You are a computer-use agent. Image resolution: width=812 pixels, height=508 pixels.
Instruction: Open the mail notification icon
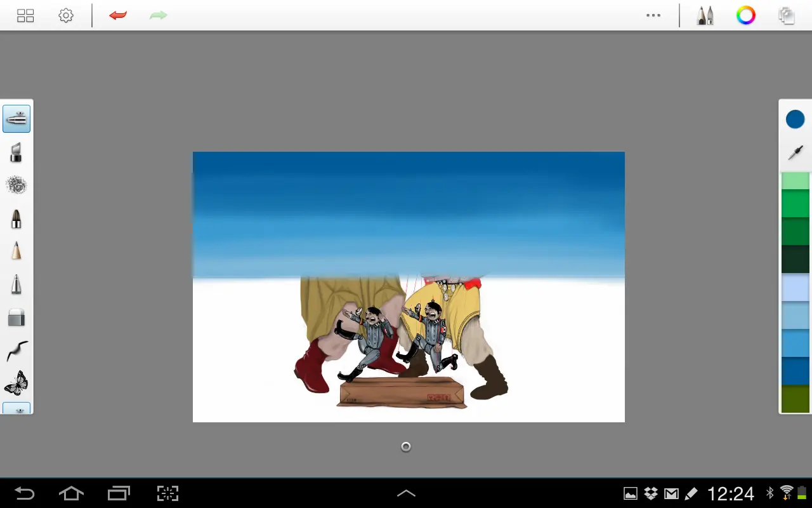pyautogui.click(x=671, y=493)
